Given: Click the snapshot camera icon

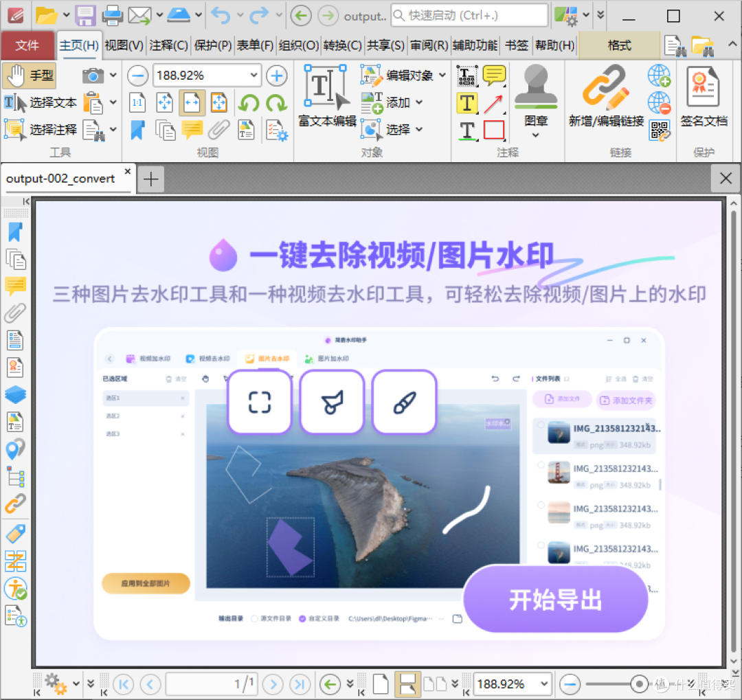Looking at the screenshot, I should [93, 76].
